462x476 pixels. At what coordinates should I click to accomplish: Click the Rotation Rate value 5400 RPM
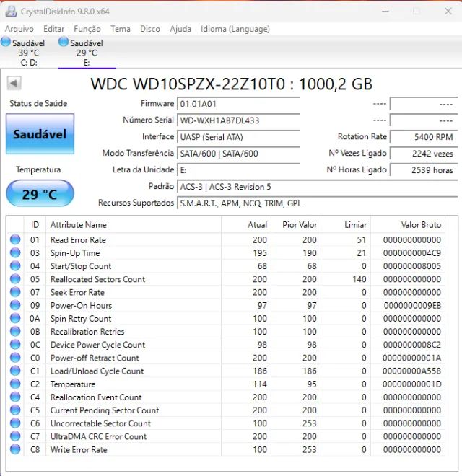point(424,137)
